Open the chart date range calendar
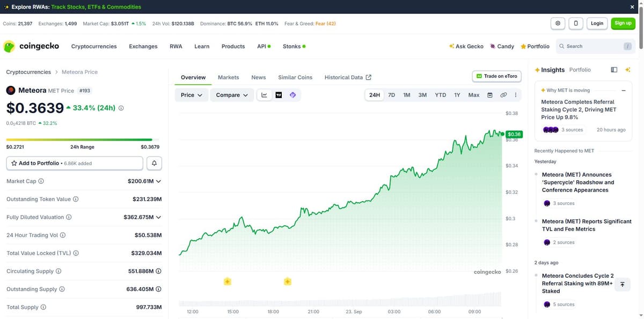This screenshot has height=319, width=644. 490,95
